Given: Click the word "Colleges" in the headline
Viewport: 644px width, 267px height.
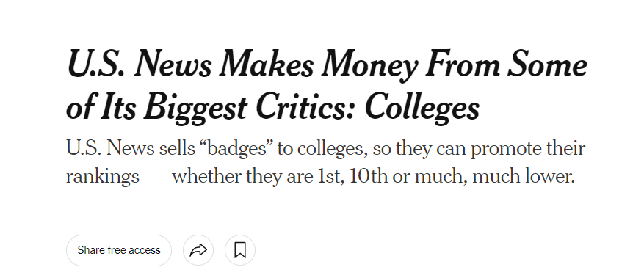Looking at the screenshot, I should pyautogui.click(x=422, y=107).
